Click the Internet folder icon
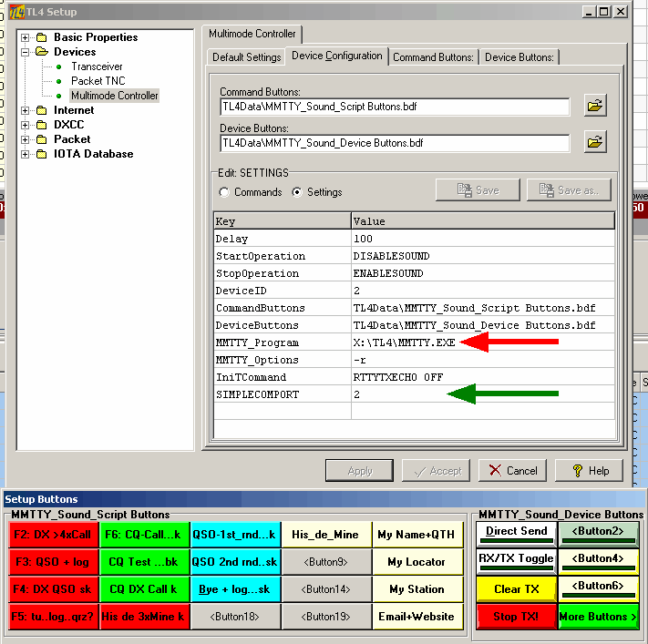The image size is (648, 644). click(x=41, y=110)
